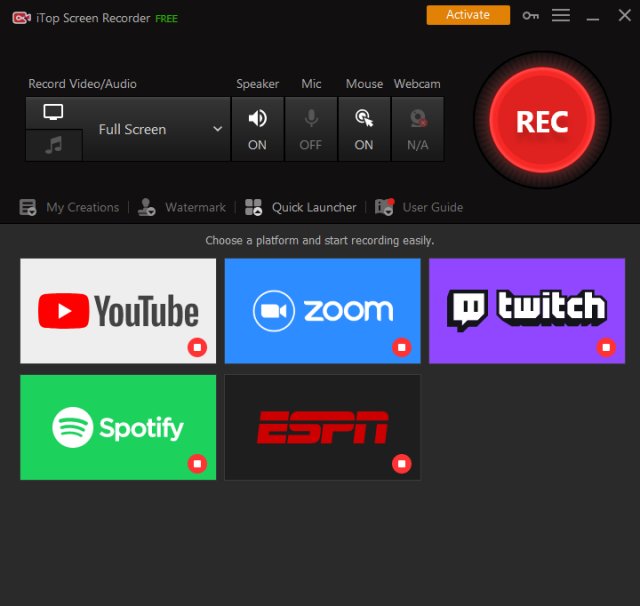Enable the Mic currently OFF
The height and width of the screenshot is (606, 640).
click(311, 129)
